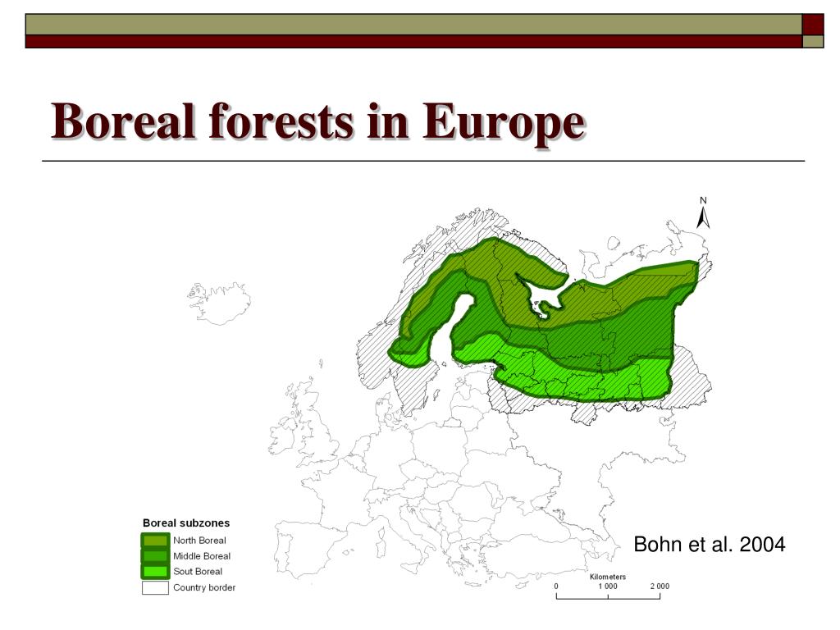Click the 'Kilometers' scale bar label
840x630 pixels.
click(608, 577)
